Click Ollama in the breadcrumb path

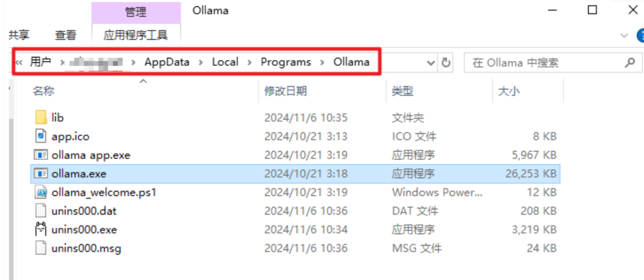coord(351,62)
